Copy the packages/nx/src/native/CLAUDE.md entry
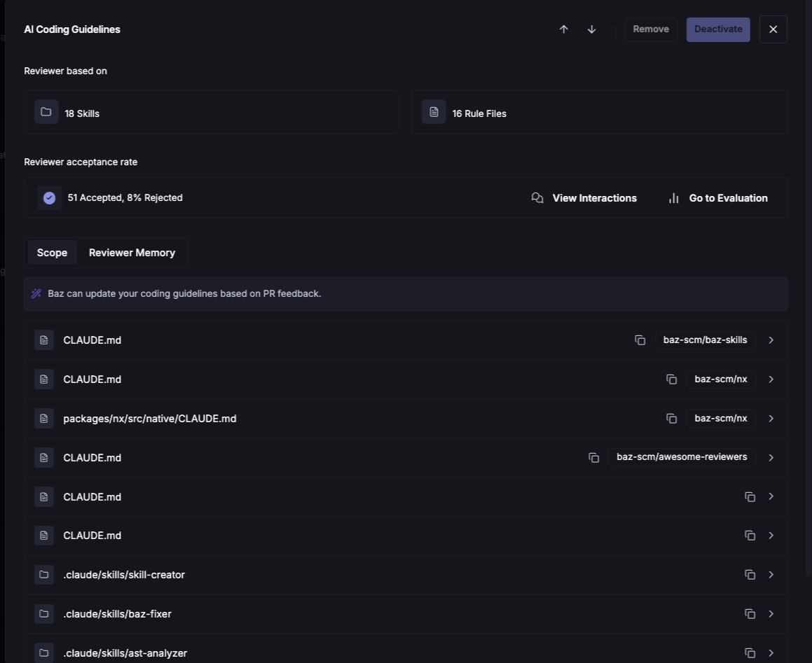The image size is (812, 663). click(672, 418)
